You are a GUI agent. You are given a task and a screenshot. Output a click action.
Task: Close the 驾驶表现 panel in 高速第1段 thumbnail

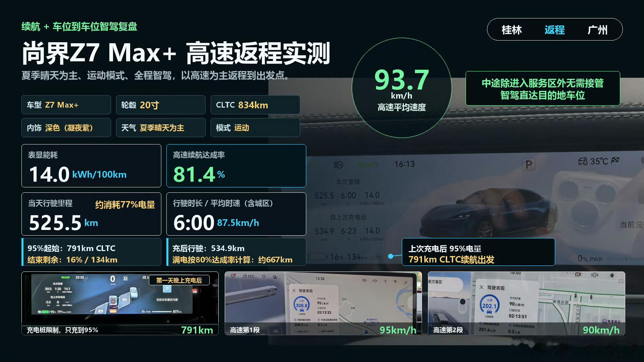294,291
